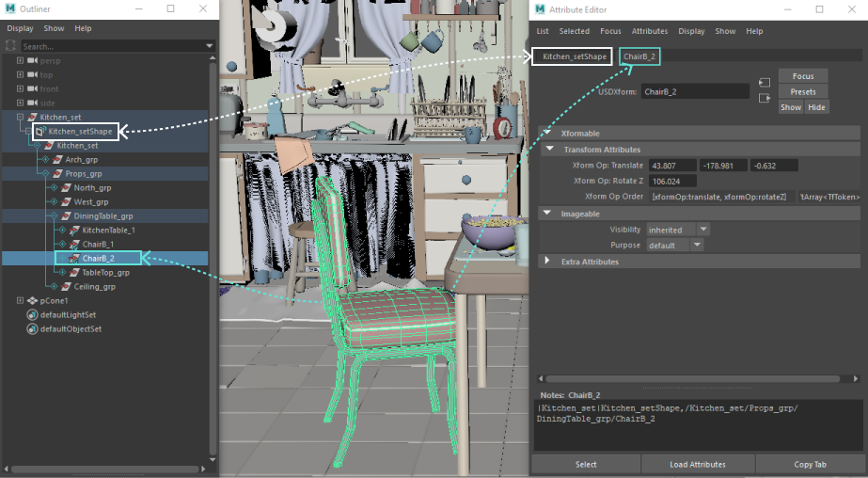
Task: Expand the pCone1 node in Outliner
Action: click(20, 301)
